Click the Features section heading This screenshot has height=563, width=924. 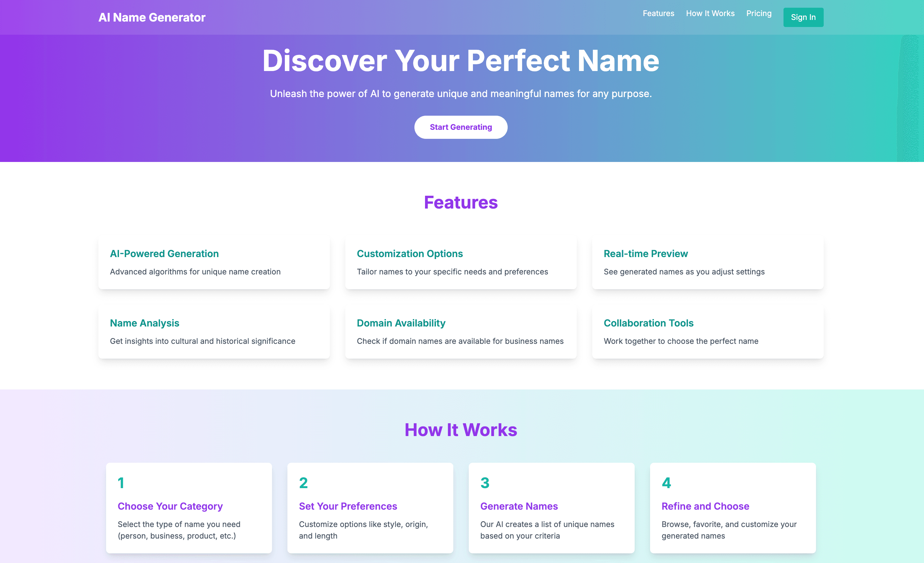[x=460, y=202]
